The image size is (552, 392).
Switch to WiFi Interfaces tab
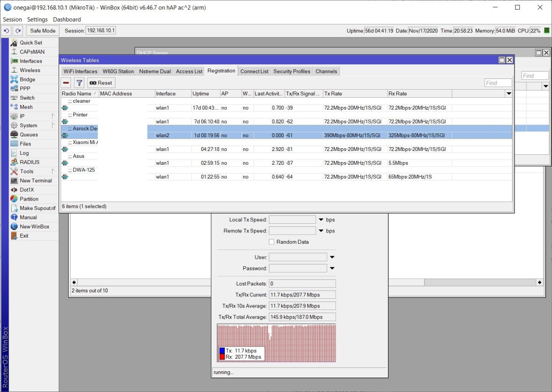[80, 71]
